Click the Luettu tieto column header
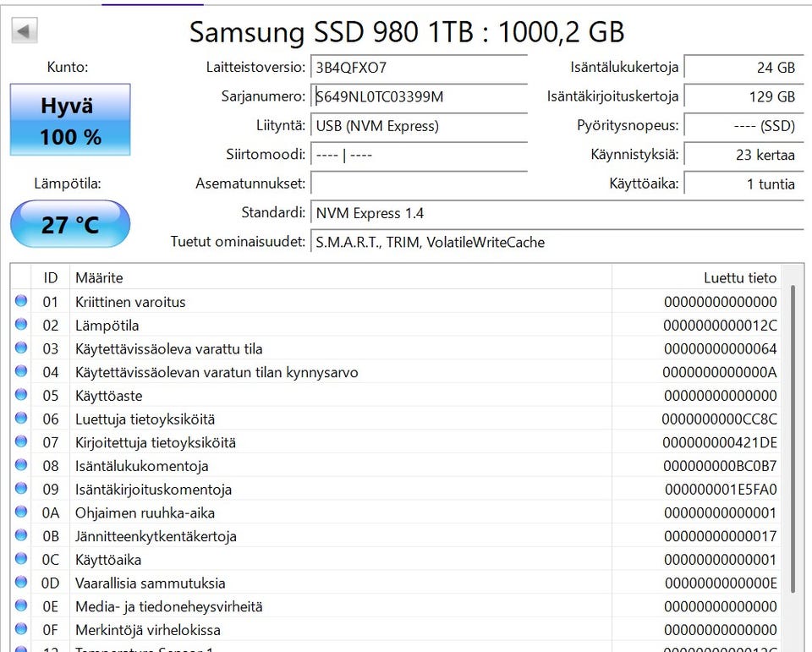The width and height of the screenshot is (812, 652). [695, 277]
